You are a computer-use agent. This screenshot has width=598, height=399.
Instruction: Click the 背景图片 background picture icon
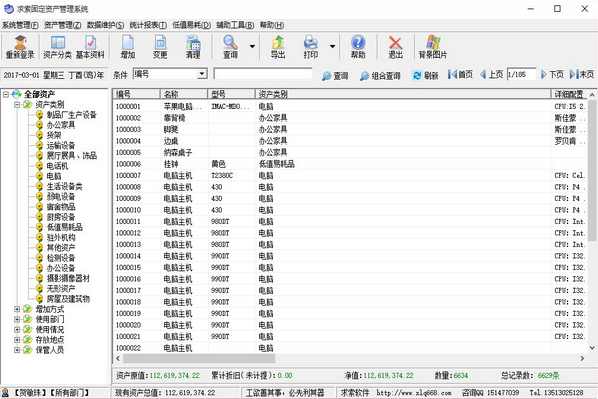click(432, 47)
